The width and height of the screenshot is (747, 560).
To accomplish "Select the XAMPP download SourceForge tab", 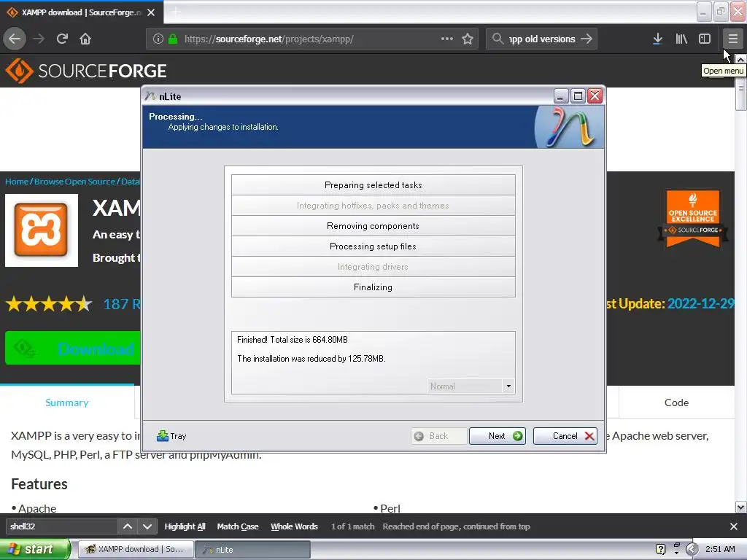I will [82, 12].
